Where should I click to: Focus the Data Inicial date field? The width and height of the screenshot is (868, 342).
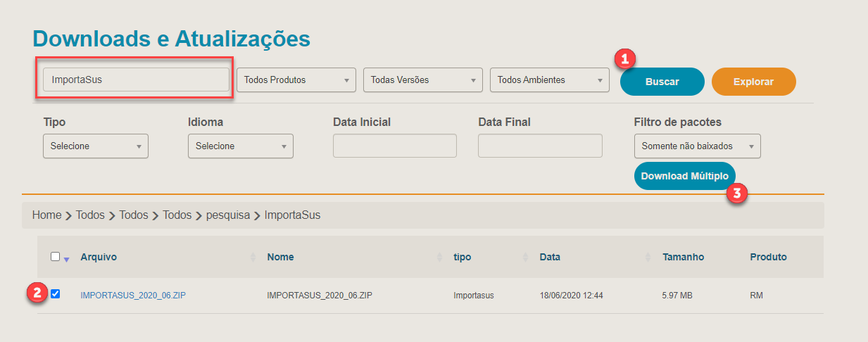(394, 146)
